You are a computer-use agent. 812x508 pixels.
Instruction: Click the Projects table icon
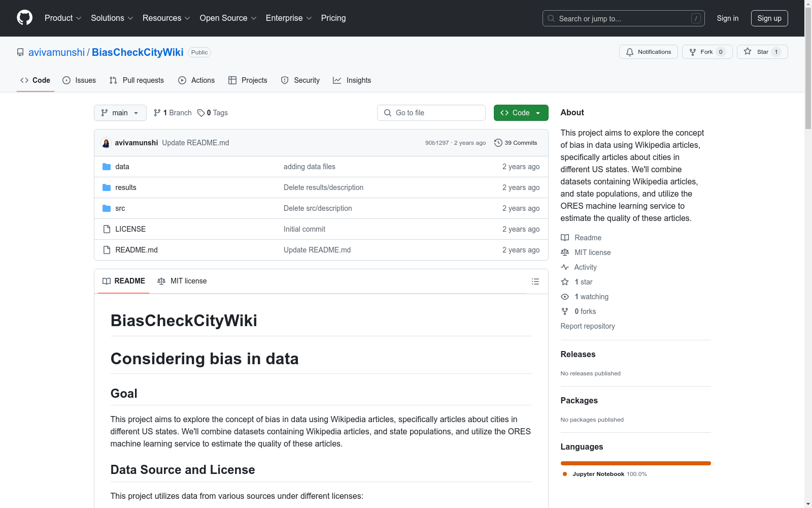pos(232,80)
